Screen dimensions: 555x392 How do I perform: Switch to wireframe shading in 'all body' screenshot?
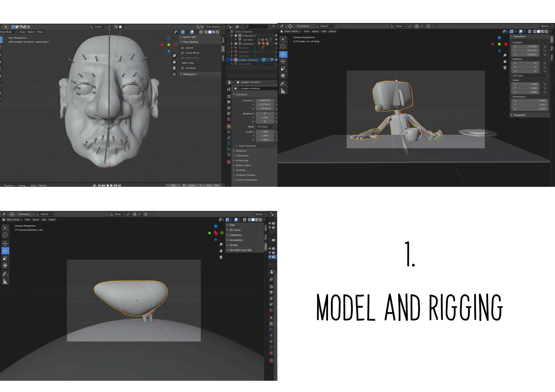pos(535,31)
